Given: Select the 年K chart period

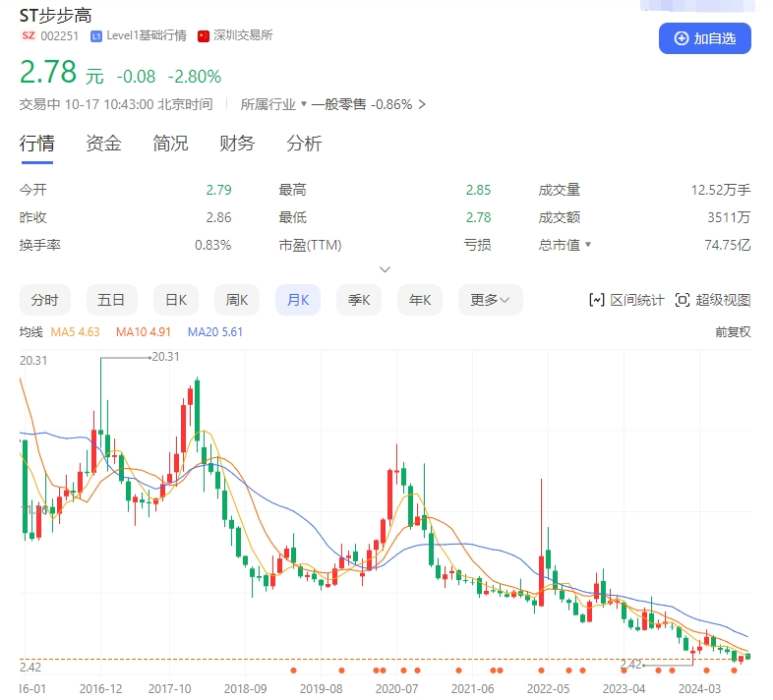Looking at the screenshot, I should (420, 300).
